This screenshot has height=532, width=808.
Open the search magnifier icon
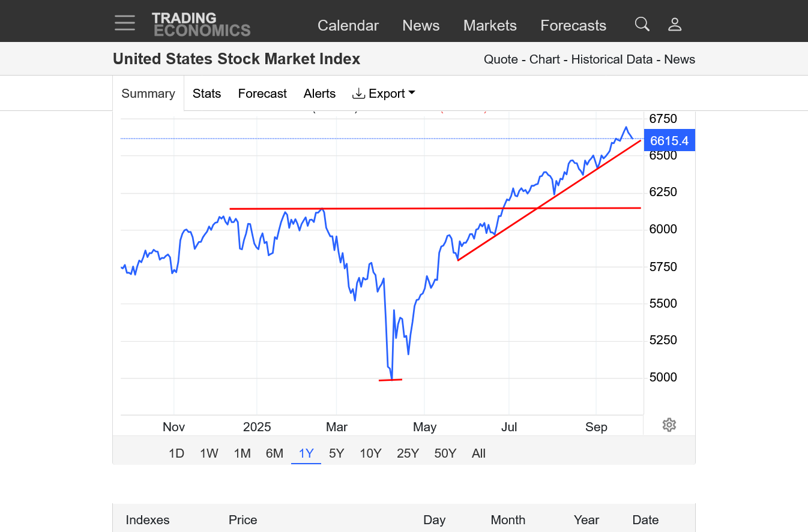(642, 24)
